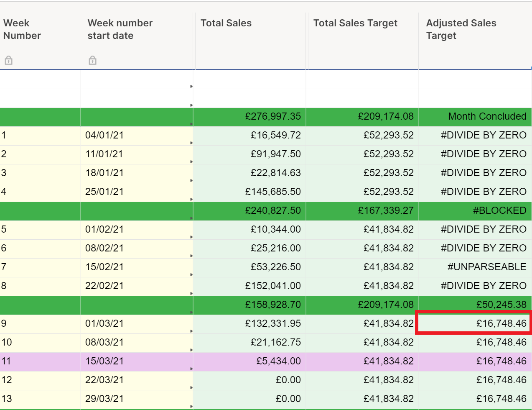
Task: Select the Month Concluded cell
Action: pyautogui.click(x=476, y=117)
